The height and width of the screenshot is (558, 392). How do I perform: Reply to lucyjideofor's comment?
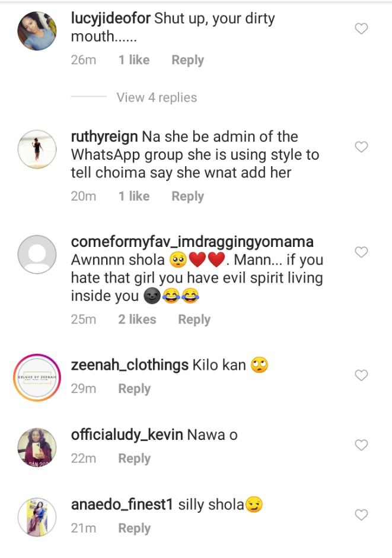(187, 60)
